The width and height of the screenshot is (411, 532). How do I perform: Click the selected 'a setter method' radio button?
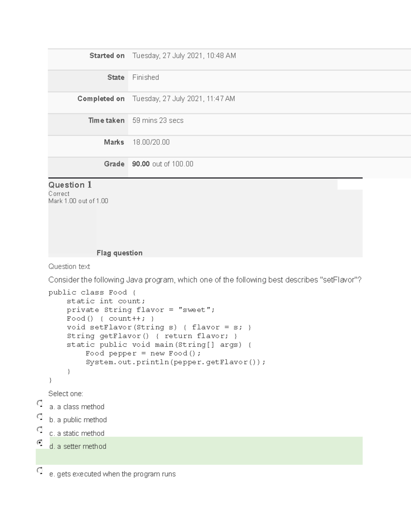click(40, 443)
